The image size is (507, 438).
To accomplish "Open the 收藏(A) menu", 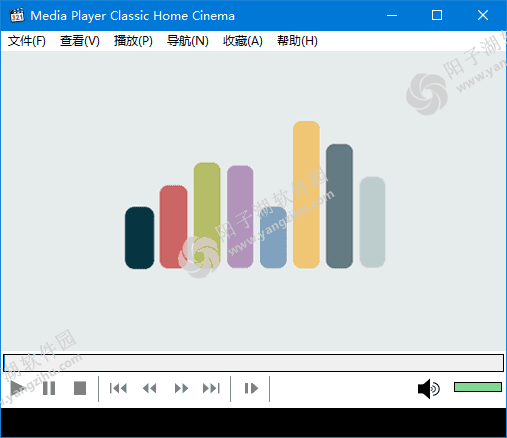I will click(243, 41).
